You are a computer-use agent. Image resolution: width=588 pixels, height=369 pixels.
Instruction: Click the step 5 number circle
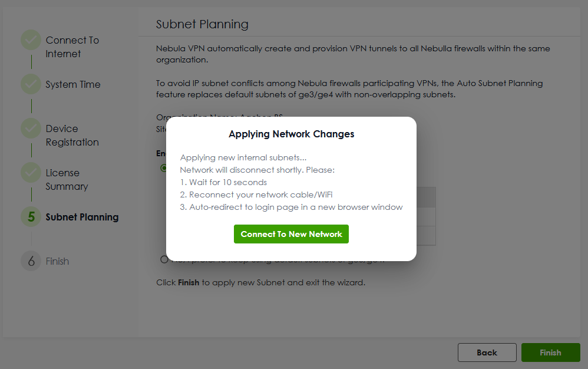pyautogui.click(x=31, y=217)
